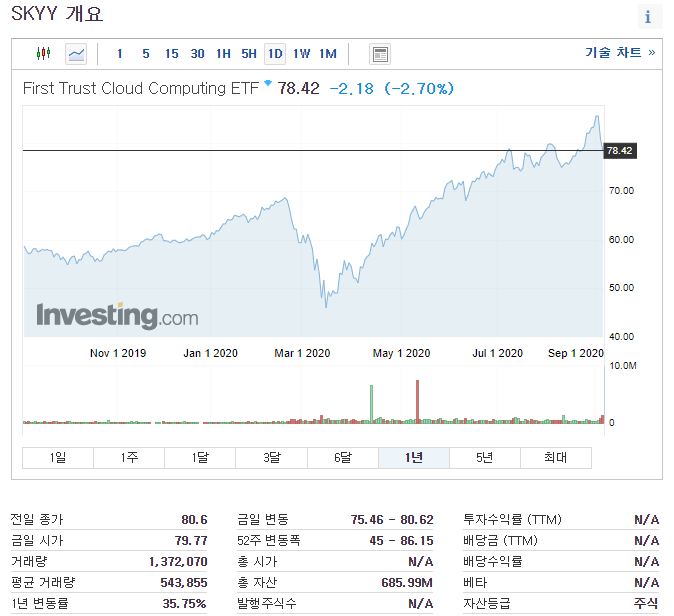Click the tall green volume bar
Screen dimensions: 674x616
point(371,404)
